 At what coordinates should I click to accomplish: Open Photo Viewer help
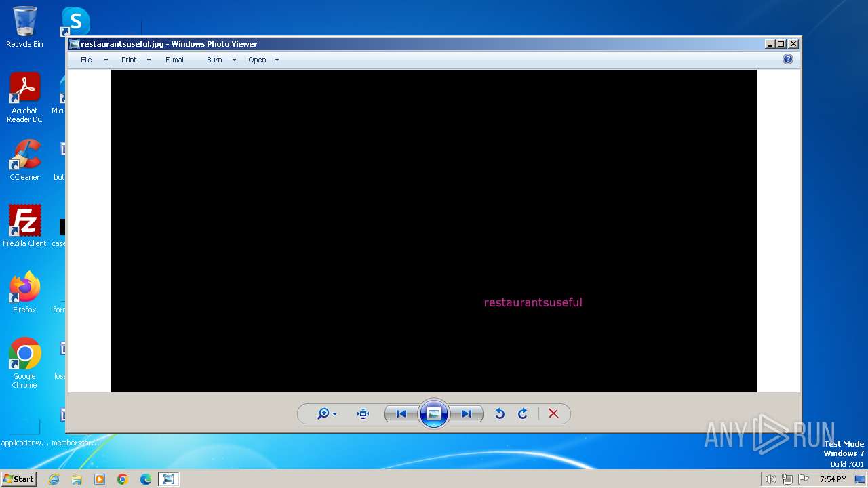pyautogui.click(x=788, y=59)
